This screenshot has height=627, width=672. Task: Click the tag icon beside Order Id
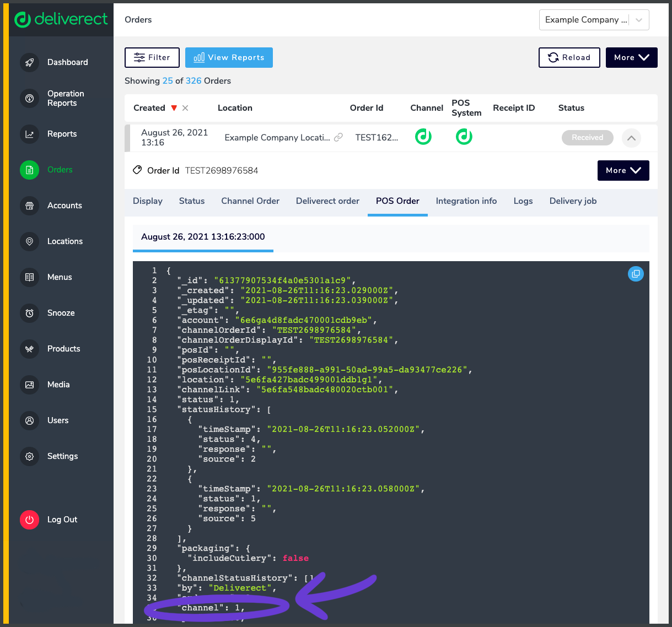(x=137, y=170)
